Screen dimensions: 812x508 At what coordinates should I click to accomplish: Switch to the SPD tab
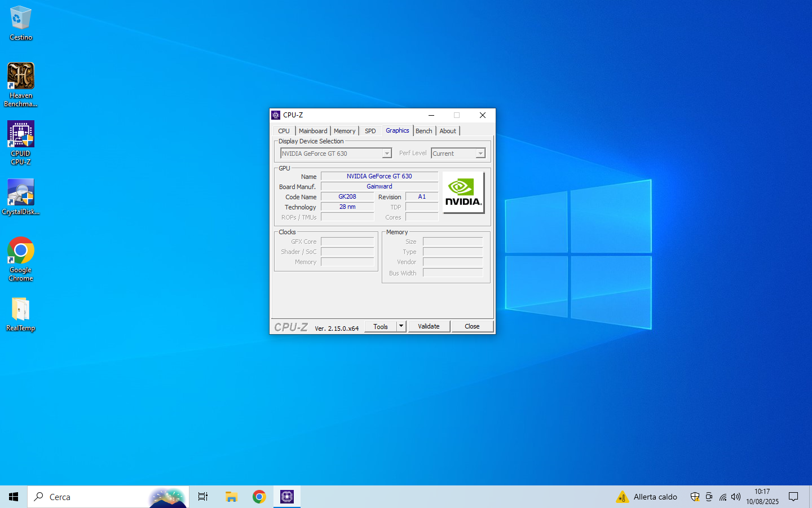(x=370, y=131)
